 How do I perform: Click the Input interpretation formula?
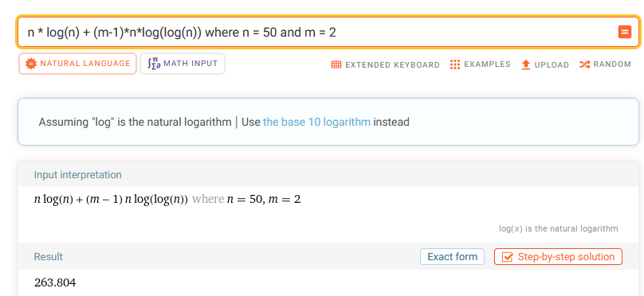(x=167, y=200)
